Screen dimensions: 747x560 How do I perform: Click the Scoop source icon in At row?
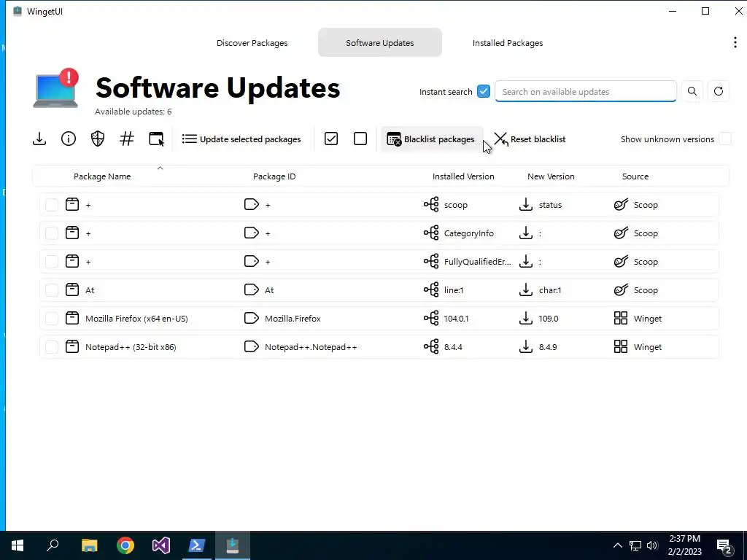[x=621, y=289]
